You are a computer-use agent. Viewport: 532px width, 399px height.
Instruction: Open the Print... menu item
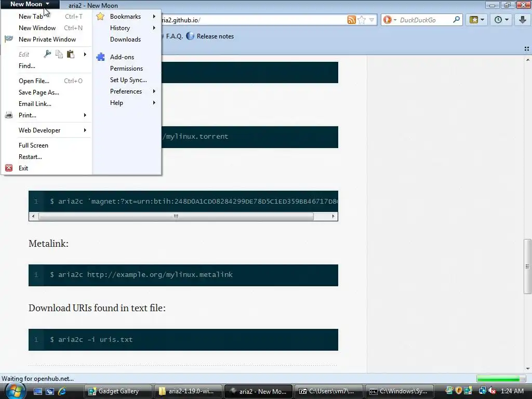click(x=28, y=115)
